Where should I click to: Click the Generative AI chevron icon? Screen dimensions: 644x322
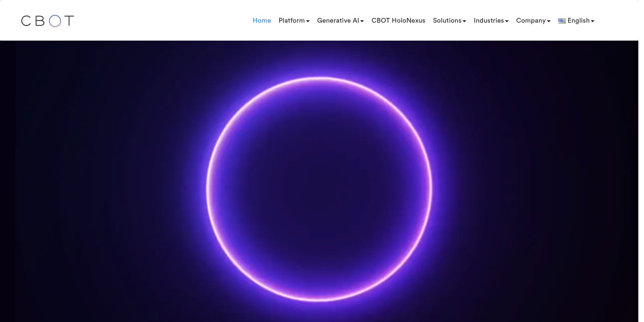point(362,21)
